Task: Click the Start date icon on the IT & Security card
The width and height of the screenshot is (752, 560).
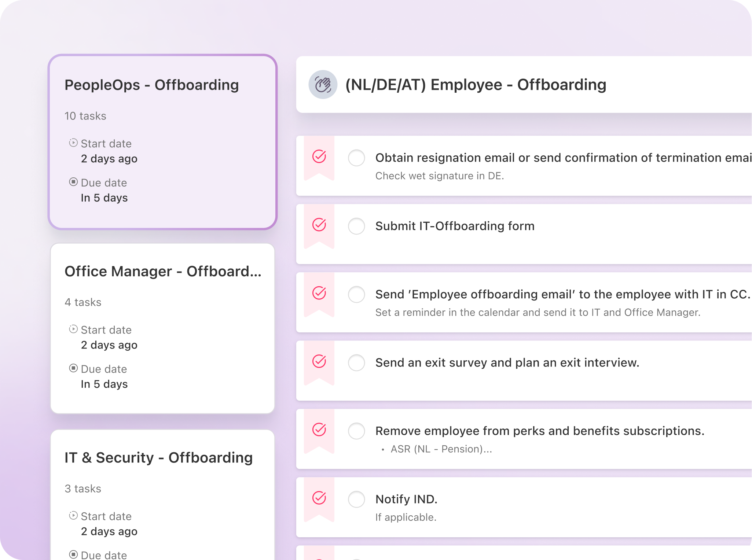Action: pos(73,516)
